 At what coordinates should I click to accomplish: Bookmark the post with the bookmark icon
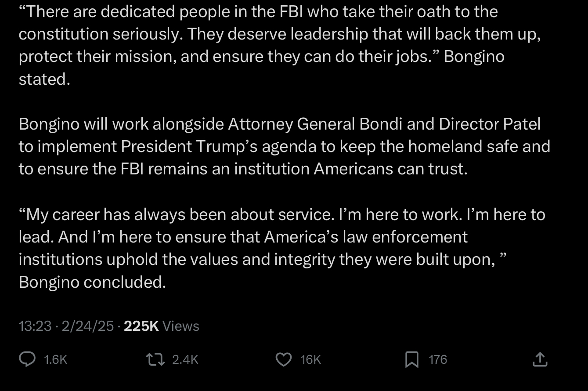click(411, 359)
